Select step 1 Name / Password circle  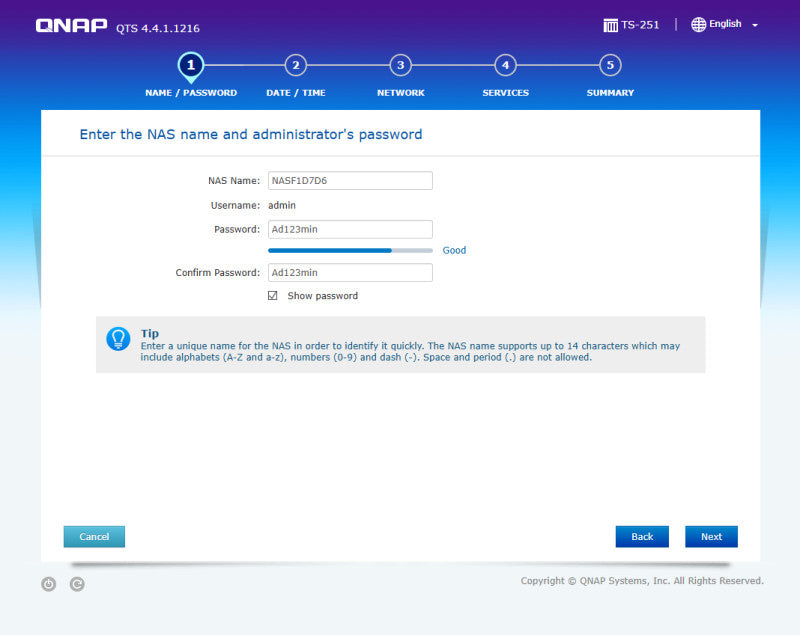(x=191, y=66)
